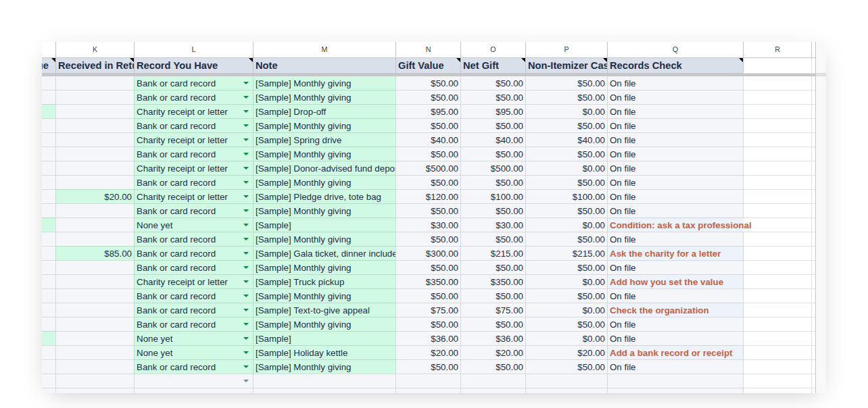Open the None yet dropdown in the Holiday kettle row
Image resolution: width=868 pixels, height=408 pixels.
(x=246, y=353)
